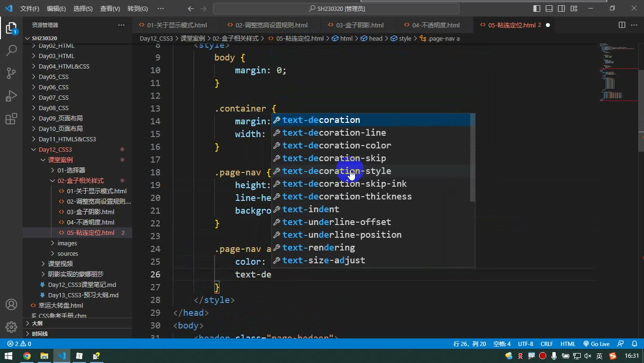Click the CRLF line ending indicator

(547, 344)
